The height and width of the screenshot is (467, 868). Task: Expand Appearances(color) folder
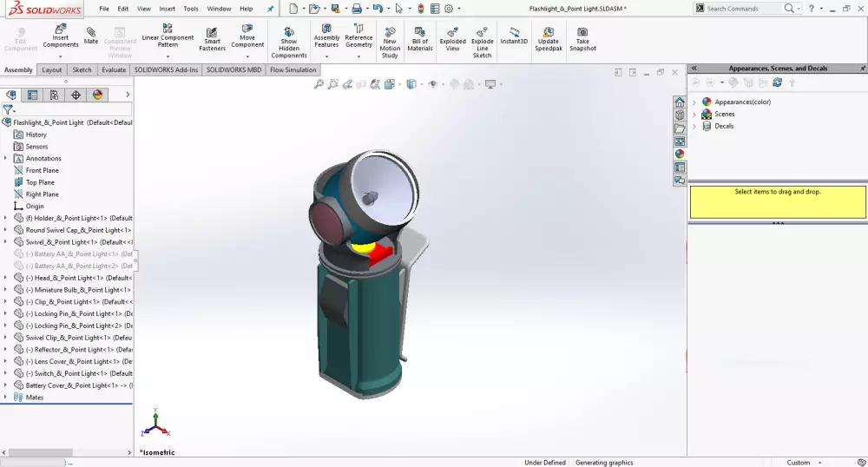pos(694,102)
